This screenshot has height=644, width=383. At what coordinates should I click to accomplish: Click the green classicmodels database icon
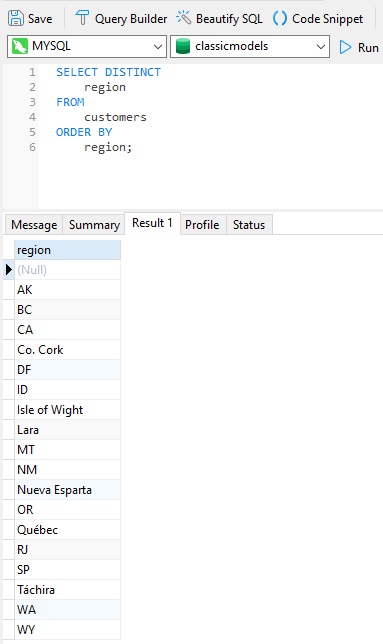[183, 46]
